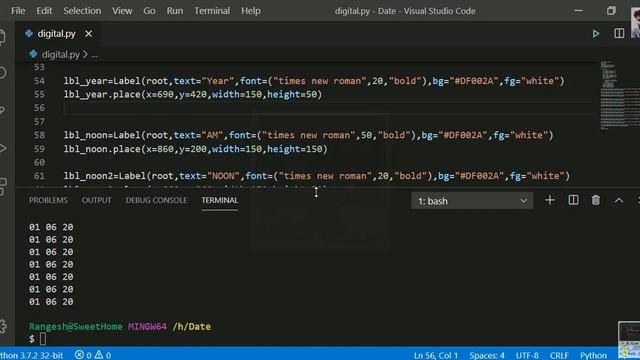Open Run and Debug in activity bar
The image size is (640, 360).
pos(3,148)
